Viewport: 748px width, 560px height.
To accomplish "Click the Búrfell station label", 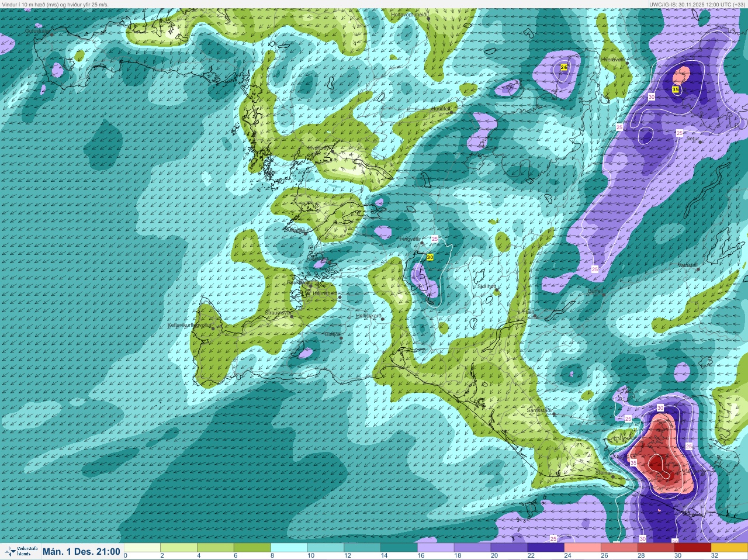I will 595,291.
